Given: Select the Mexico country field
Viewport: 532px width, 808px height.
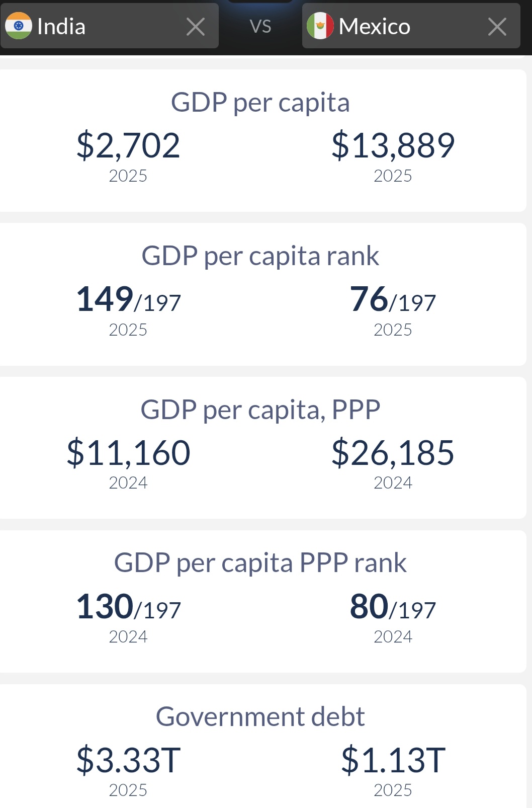Looking at the screenshot, I should click(411, 26).
